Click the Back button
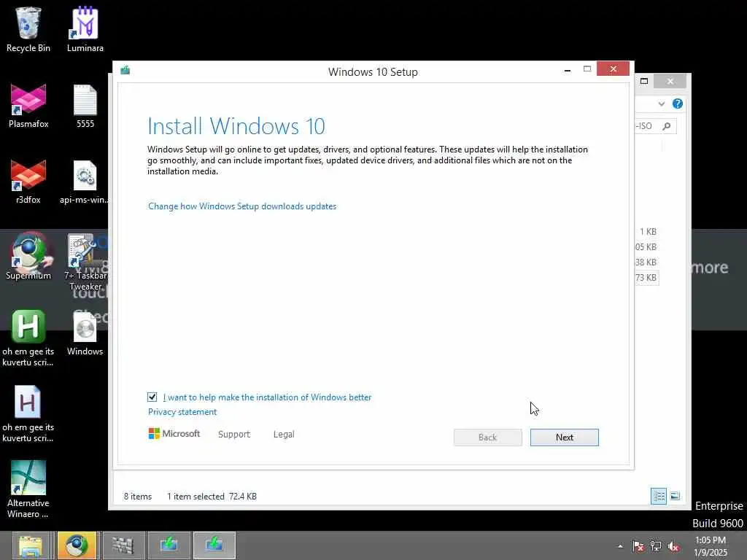747x560 pixels. [x=487, y=437]
